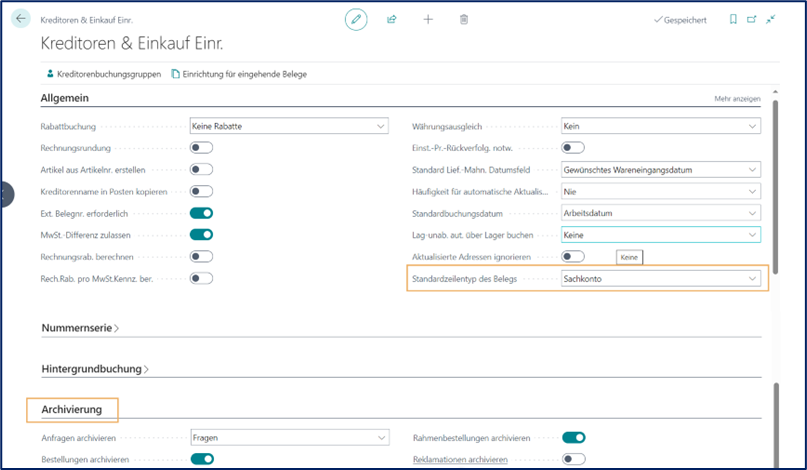Turn off MwSt.-Differenz zulassen
The image size is (807, 470).
click(x=201, y=235)
